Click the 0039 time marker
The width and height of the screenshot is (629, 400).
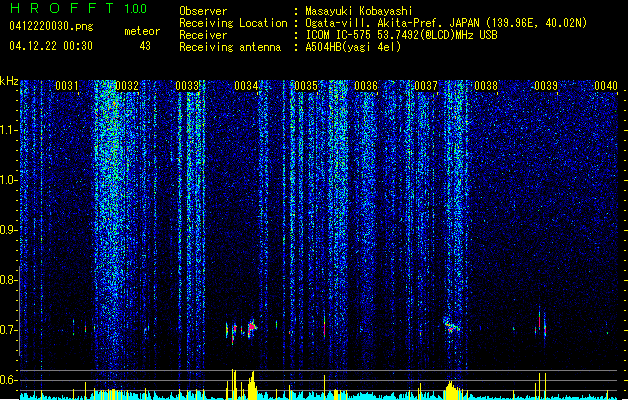click(546, 86)
